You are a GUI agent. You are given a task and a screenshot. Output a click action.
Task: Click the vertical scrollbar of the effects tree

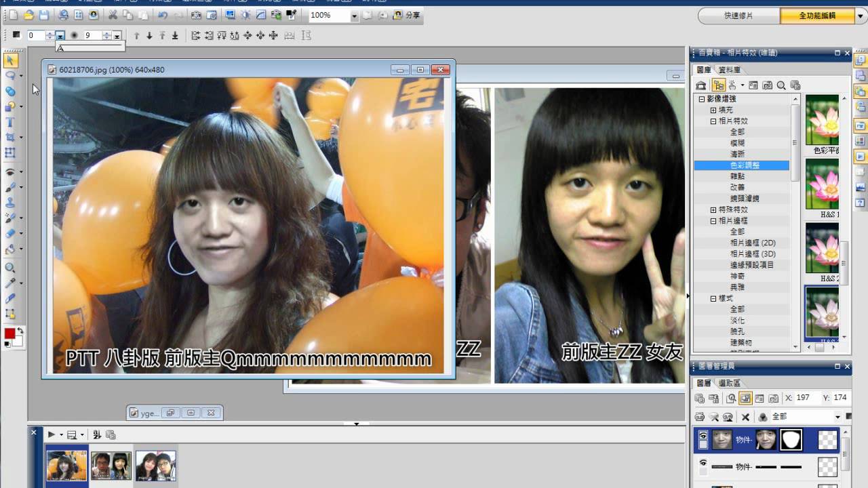pos(795,142)
